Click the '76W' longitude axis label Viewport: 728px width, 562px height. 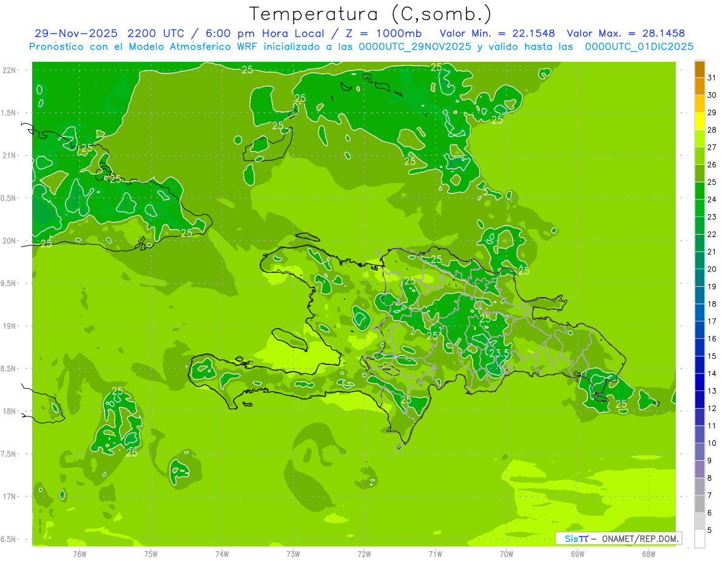click(x=79, y=554)
